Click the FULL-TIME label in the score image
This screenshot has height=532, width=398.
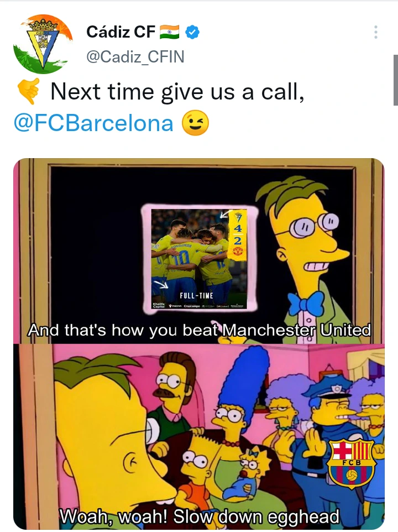coord(196,295)
